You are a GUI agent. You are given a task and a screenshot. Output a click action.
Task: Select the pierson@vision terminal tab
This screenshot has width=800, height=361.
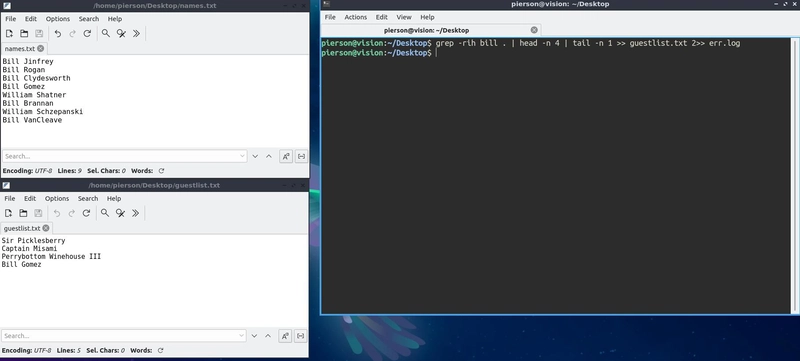tap(431, 30)
